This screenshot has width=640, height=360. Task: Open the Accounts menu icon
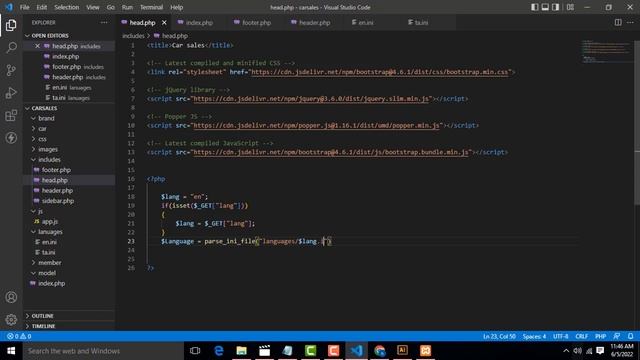coord(11,297)
